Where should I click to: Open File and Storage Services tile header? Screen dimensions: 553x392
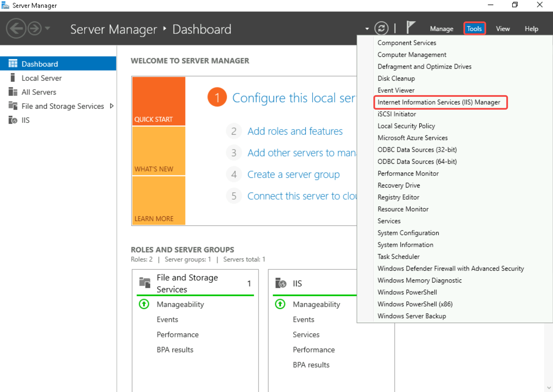point(195,283)
